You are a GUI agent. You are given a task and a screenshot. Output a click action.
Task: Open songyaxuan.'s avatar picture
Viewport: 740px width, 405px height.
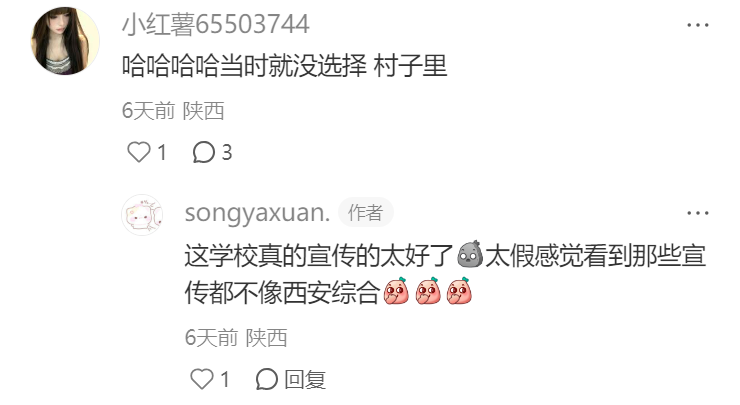pos(142,215)
